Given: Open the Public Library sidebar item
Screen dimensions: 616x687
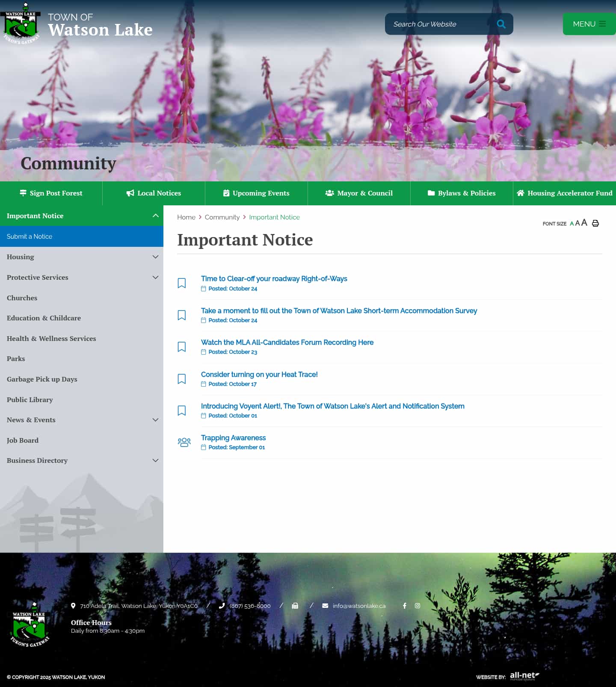Looking at the screenshot, I should 82,400.
